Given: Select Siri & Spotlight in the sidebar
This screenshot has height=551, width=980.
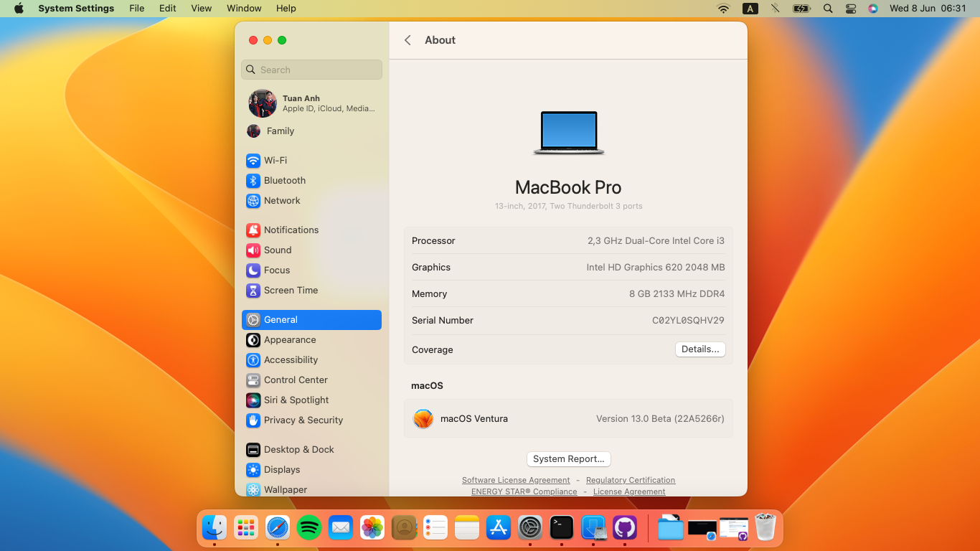Looking at the screenshot, I should (311, 400).
